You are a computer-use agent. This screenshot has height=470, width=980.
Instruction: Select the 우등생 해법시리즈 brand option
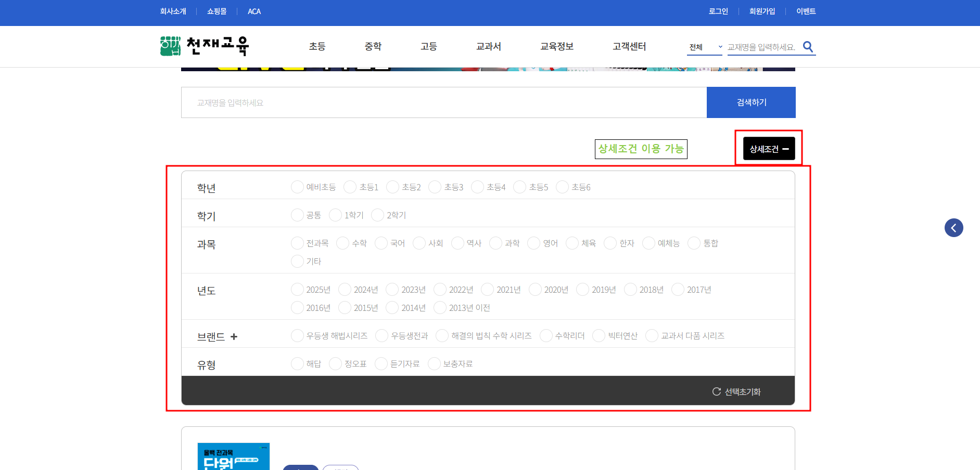(298, 336)
